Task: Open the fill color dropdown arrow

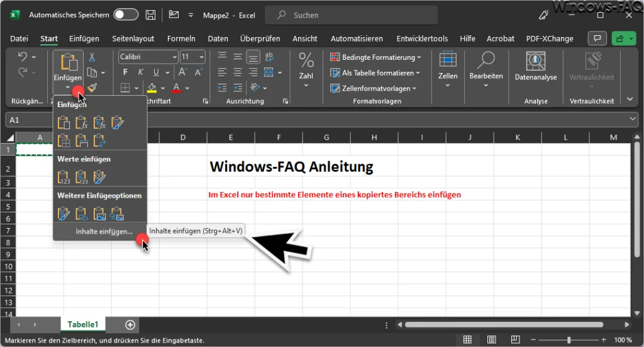Action: coord(163,88)
